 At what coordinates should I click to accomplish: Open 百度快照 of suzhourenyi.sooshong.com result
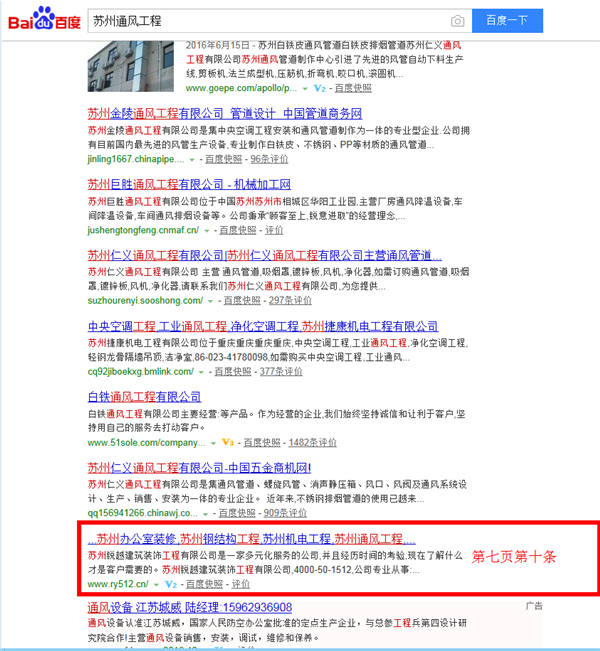[242, 301]
